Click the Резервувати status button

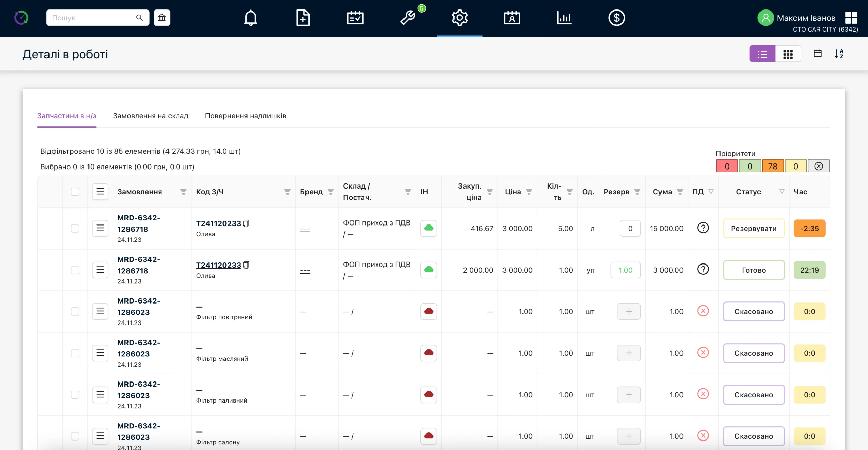pyautogui.click(x=753, y=228)
